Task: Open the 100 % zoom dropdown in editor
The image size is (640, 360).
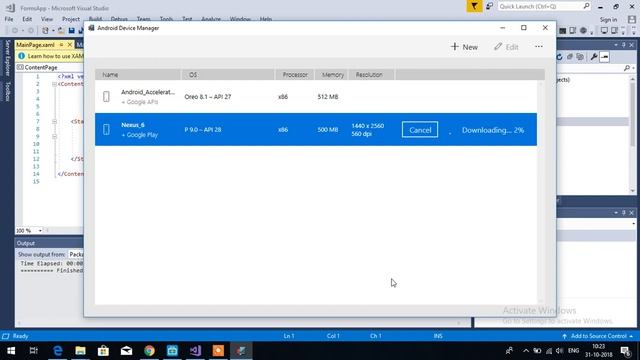Action: click(x=40, y=231)
